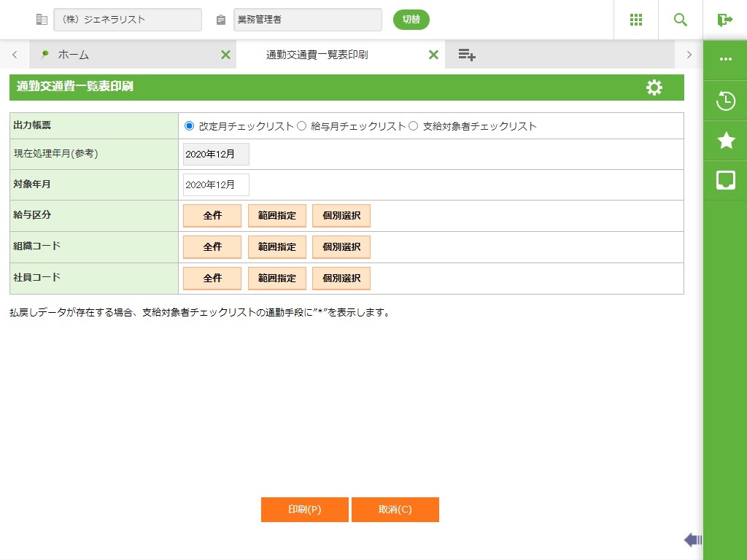Click the logout door icon

pyautogui.click(x=724, y=20)
